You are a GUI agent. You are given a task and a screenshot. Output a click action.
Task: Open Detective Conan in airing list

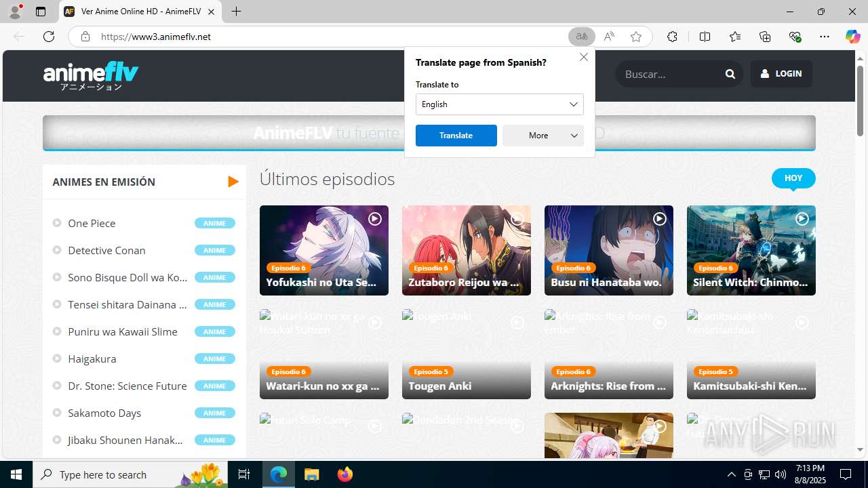point(106,250)
